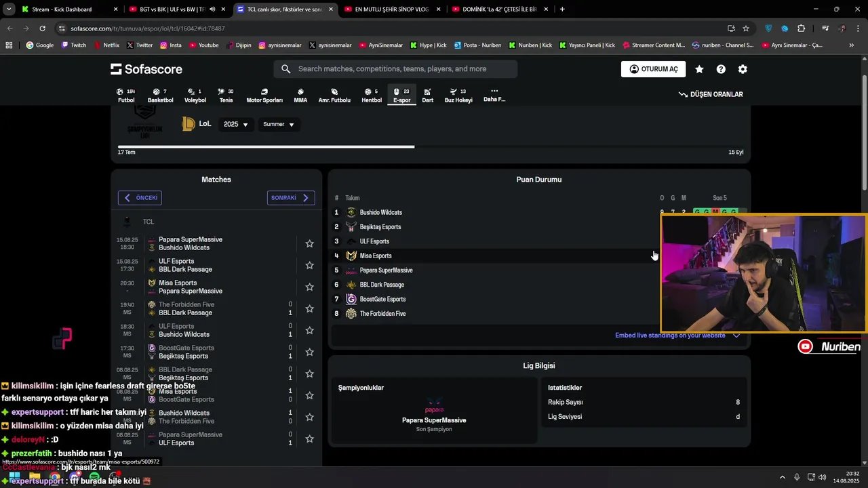868x488 pixels.
Task: Open Google bookmark in bookmarks bar
Action: [x=39, y=45]
